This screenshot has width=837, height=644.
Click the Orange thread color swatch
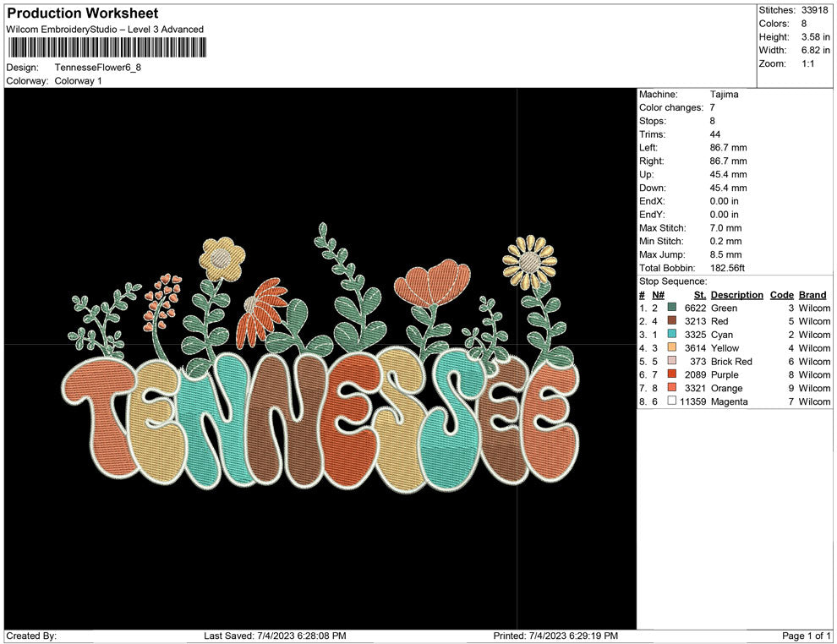point(672,388)
